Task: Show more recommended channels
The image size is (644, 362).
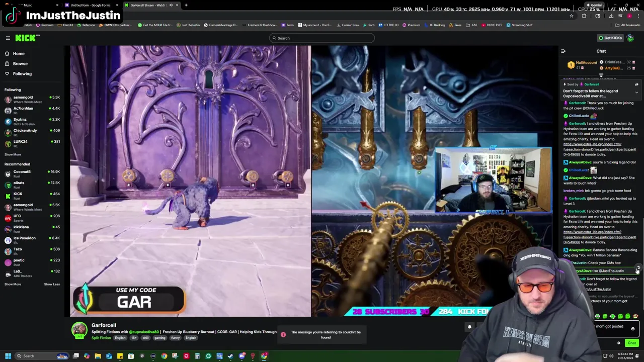Action: tap(13, 284)
